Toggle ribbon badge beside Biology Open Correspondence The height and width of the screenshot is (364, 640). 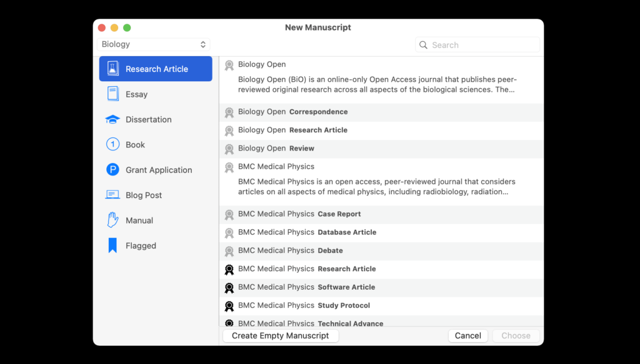point(229,112)
